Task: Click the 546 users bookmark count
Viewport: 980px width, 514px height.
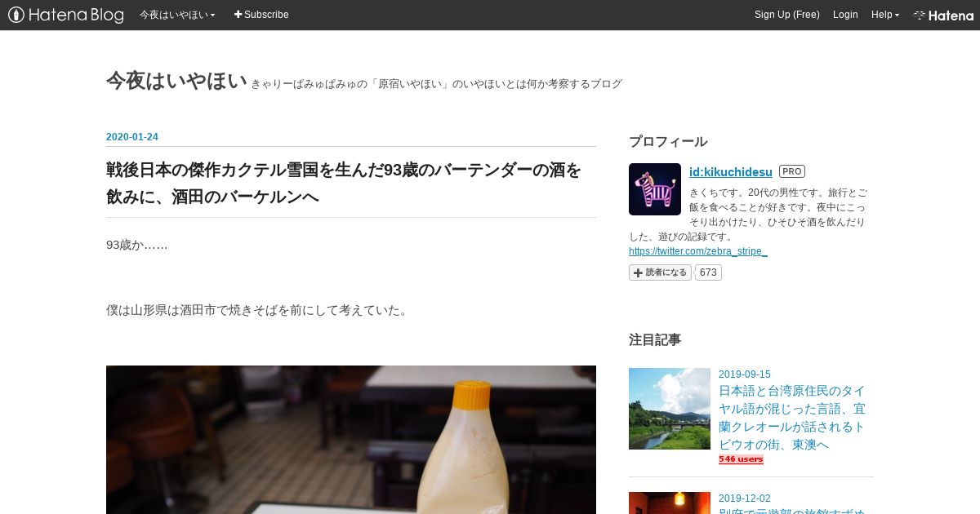Action: (741, 459)
